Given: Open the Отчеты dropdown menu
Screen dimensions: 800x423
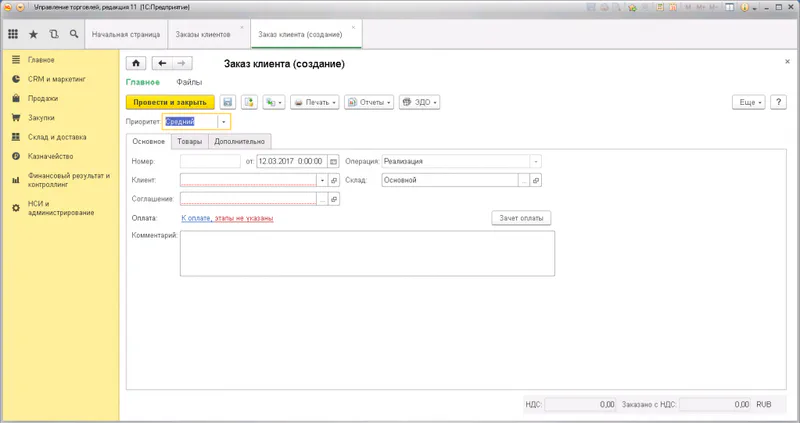Looking at the screenshot, I should coord(368,102).
